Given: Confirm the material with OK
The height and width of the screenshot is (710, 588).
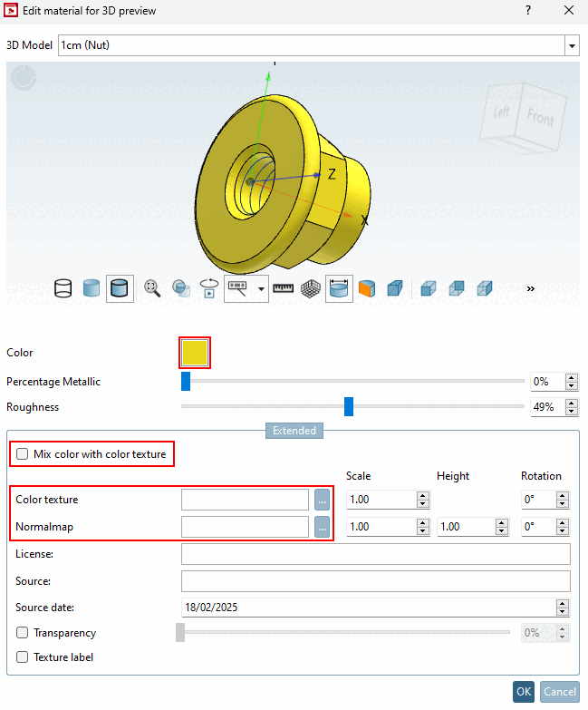Looking at the screenshot, I should [x=524, y=692].
